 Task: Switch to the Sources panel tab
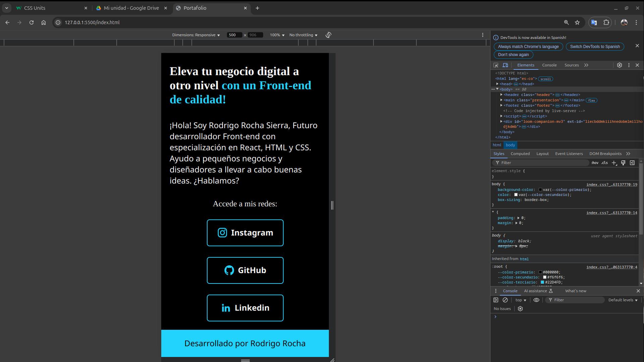click(572, 65)
